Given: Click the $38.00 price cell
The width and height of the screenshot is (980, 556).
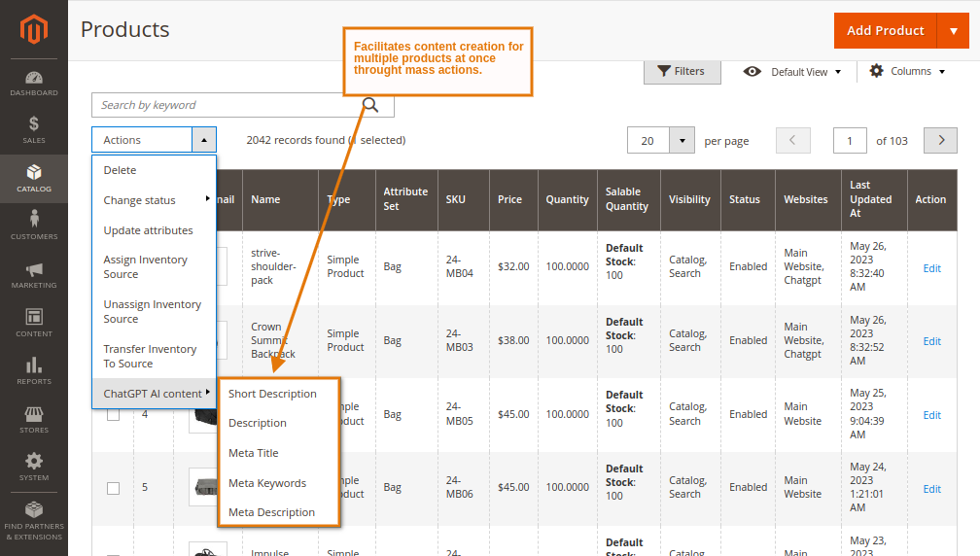Looking at the screenshot, I should (513, 340).
